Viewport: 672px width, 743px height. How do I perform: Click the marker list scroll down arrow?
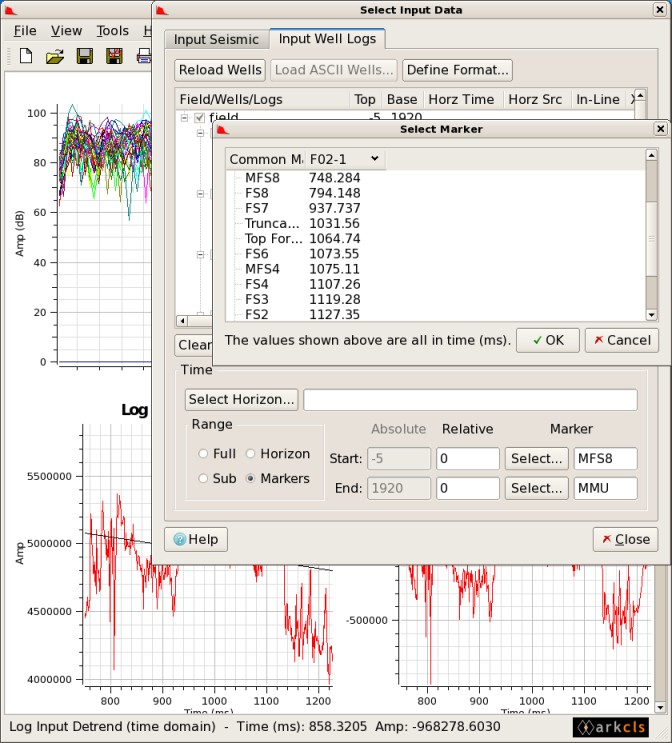coord(652,315)
